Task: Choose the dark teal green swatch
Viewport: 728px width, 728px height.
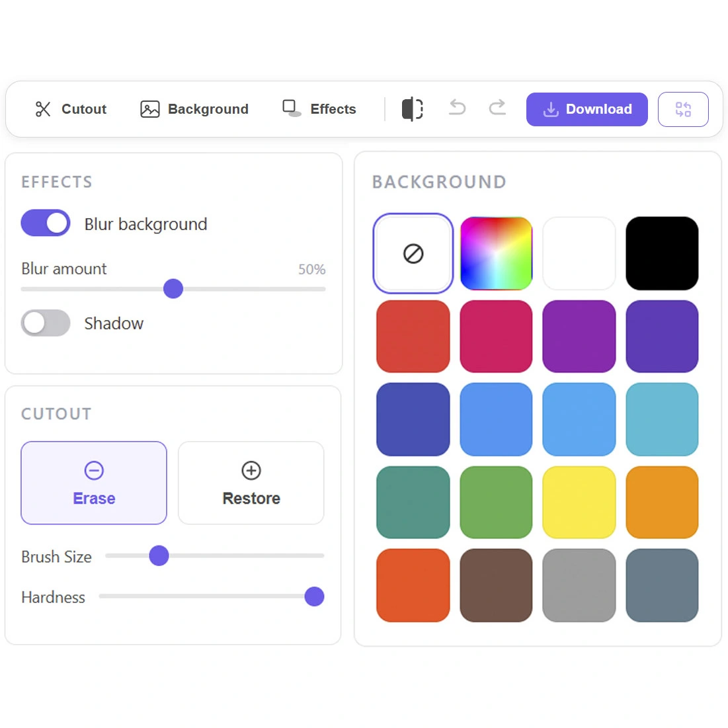Action: 413,503
